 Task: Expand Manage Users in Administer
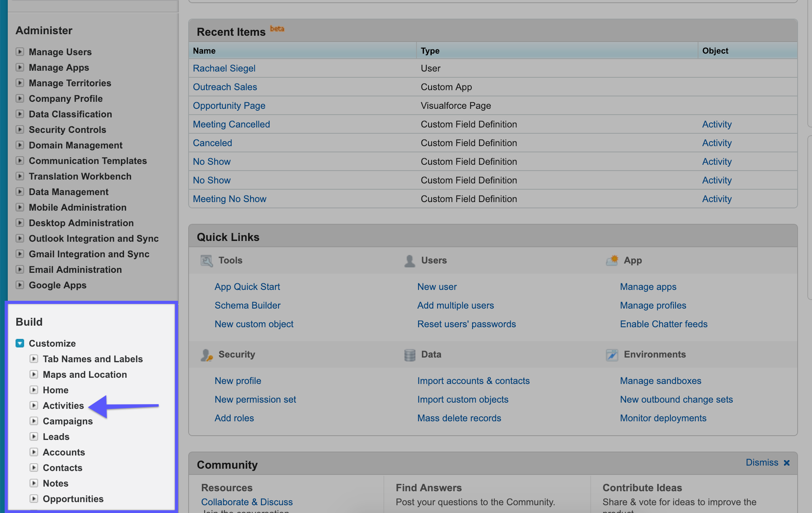coord(20,52)
